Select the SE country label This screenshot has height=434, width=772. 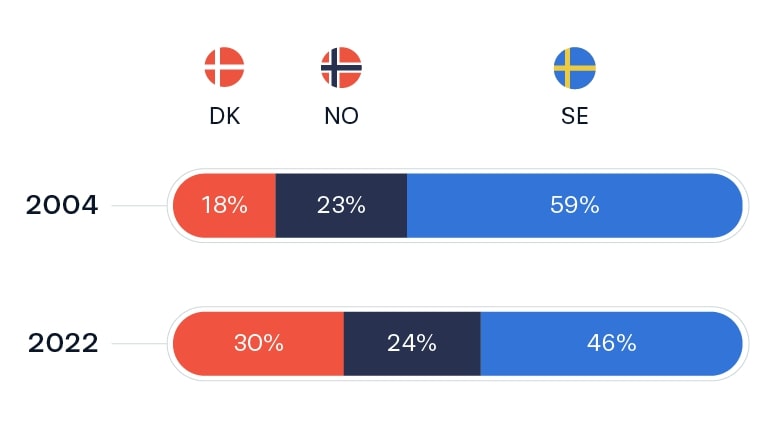pos(574,116)
